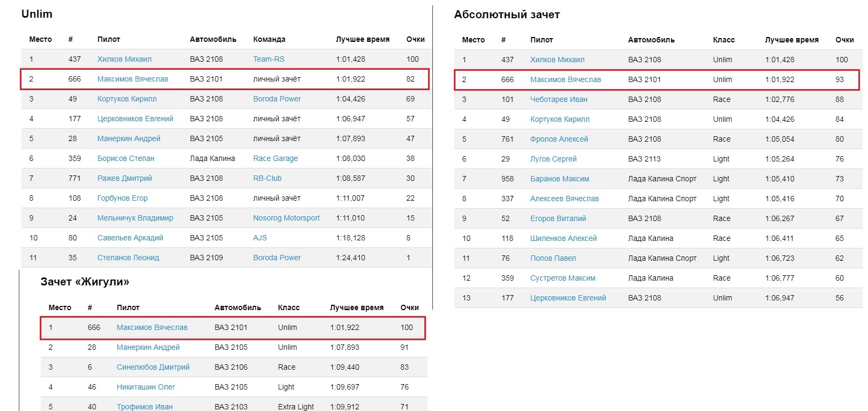
Task: Click the Race Garage team link
Action: point(275,158)
